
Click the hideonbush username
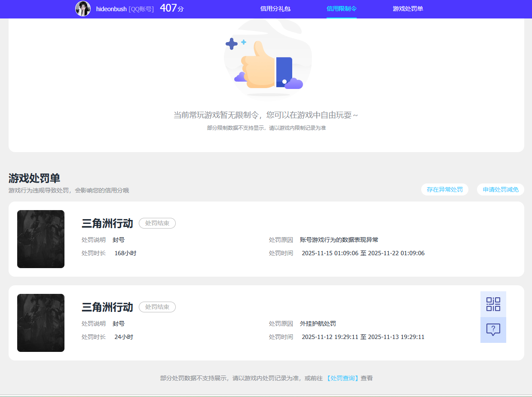point(111,9)
